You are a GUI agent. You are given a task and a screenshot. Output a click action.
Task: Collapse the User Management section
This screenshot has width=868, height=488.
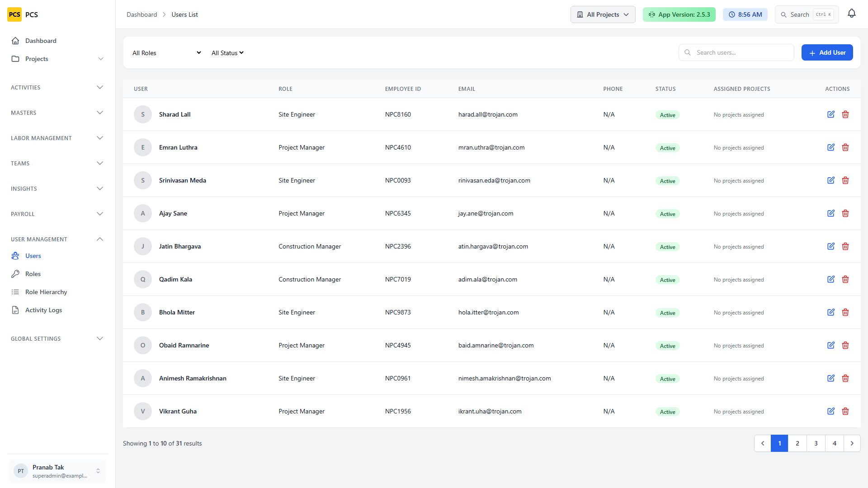pos(57,239)
